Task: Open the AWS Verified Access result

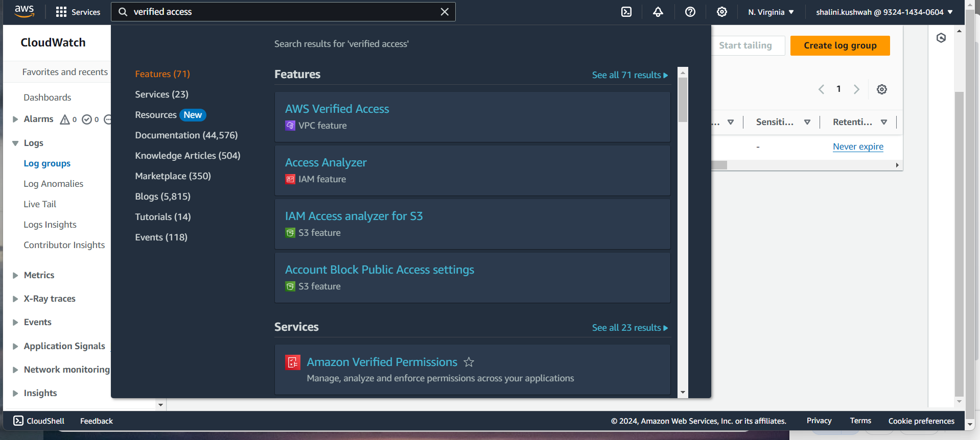Action: (x=337, y=109)
